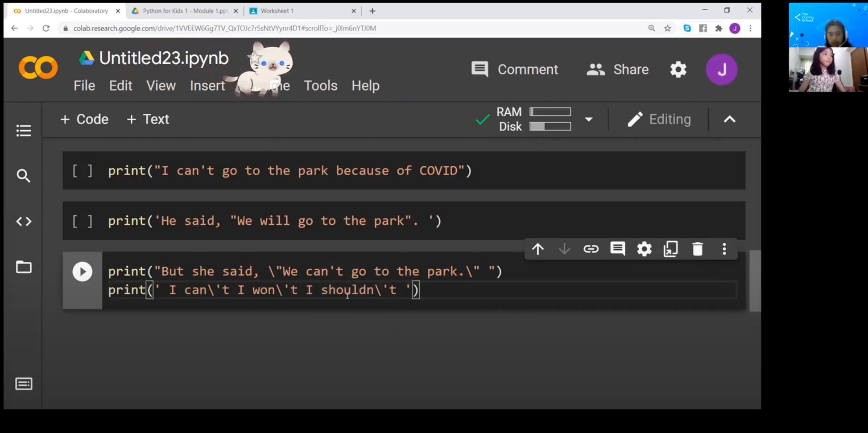Click the first cell's run bracket
Viewport: 868px width, 433px height.
tap(83, 171)
